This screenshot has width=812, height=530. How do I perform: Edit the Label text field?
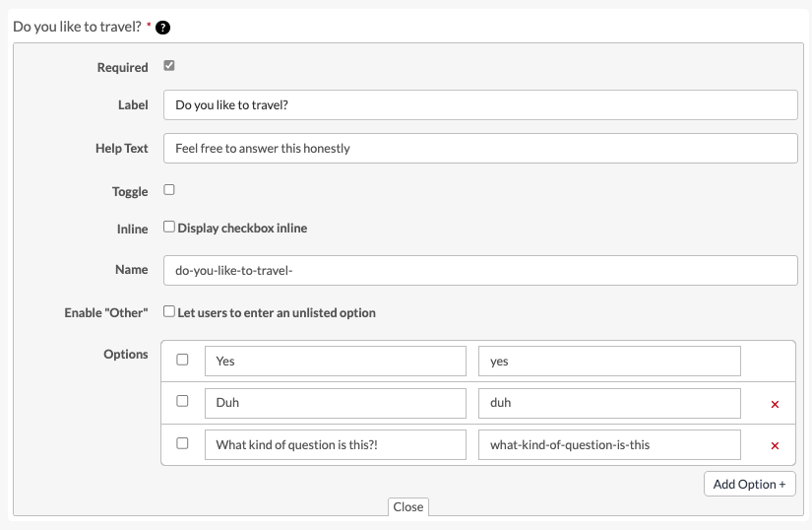[480, 105]
